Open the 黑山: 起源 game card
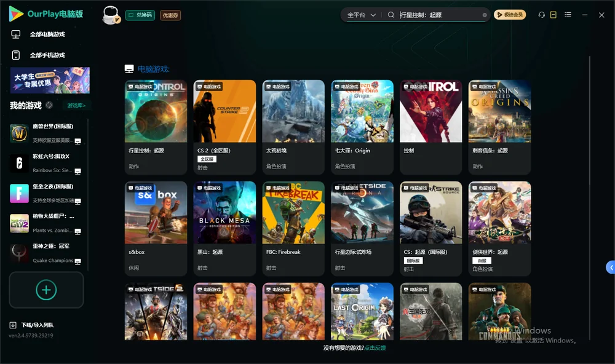The width and height of the screenshot is (615, 364). [x=224, y=229]
